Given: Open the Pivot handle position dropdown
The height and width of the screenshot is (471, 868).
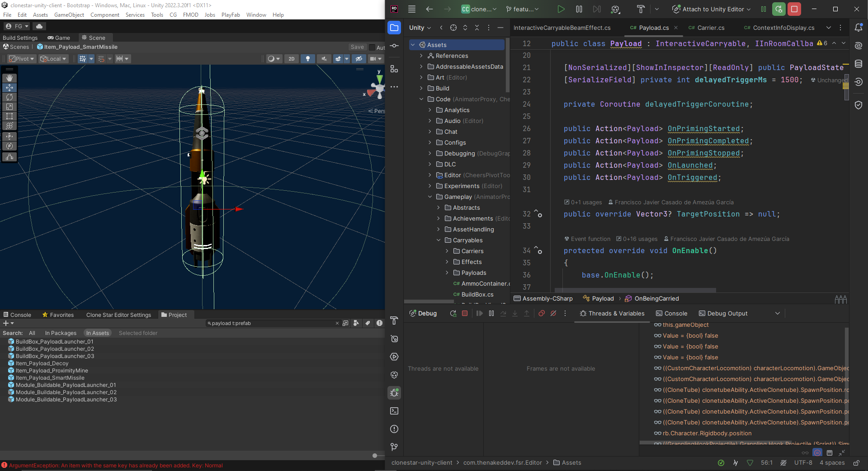Looking at the screenshot, I should click(x=22, y=59).
